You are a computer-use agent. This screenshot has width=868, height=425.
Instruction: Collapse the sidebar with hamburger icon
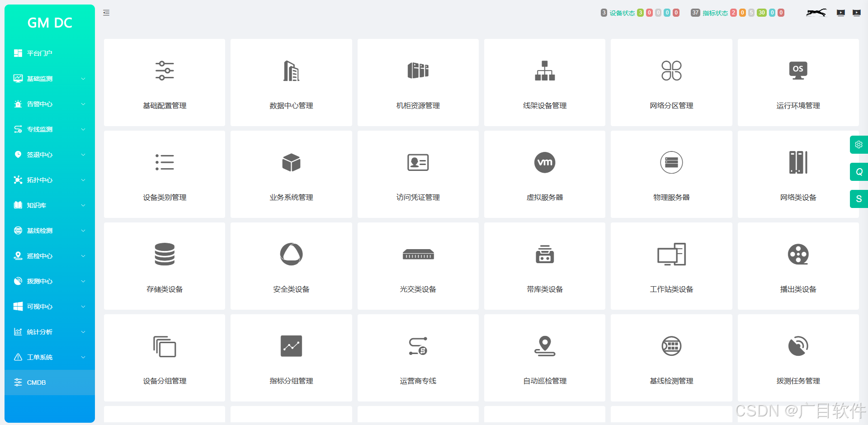106,13
